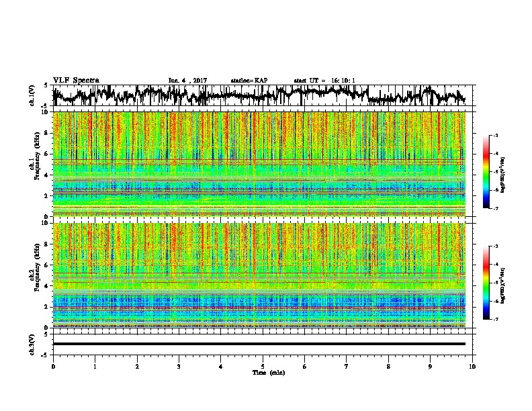Image resolution: width=532 pixels, height=411 pixels.
Task: Click the "2" kHz tick on ch.1 frequency axis
Action: pyautogui.click(x=47, y=195)
